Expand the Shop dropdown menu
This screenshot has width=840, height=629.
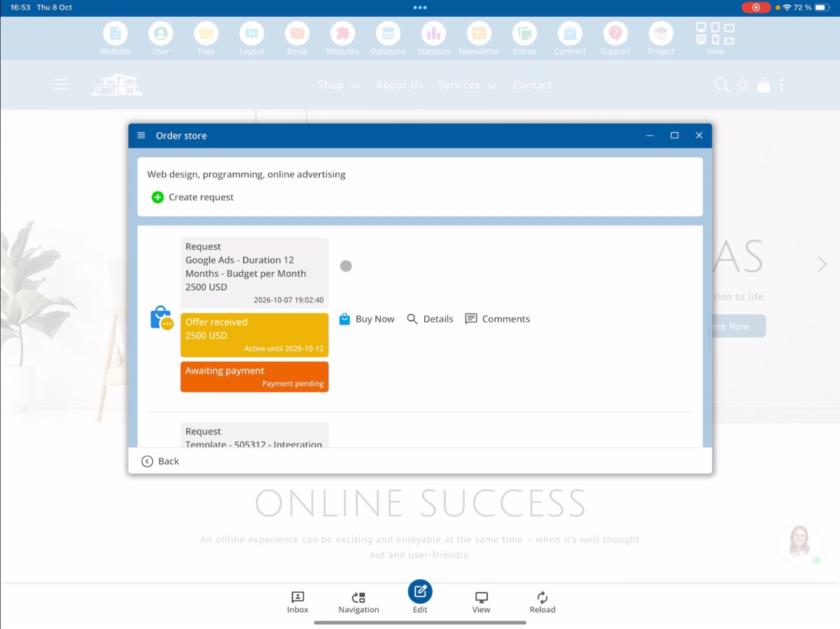pos(339,85)
